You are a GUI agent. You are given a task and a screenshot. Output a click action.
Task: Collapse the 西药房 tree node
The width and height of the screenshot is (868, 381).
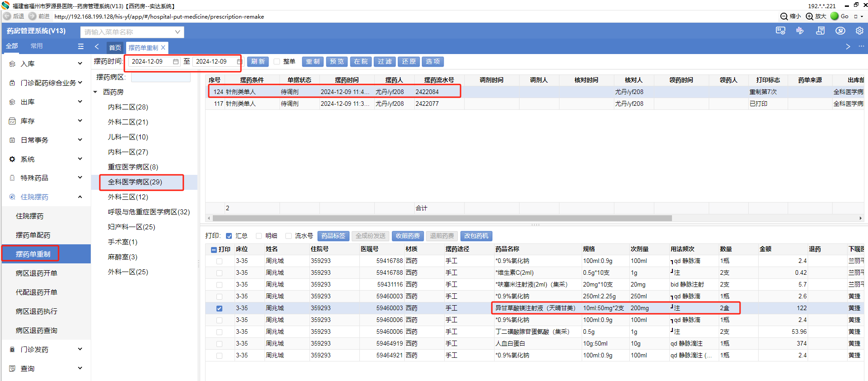96,92
